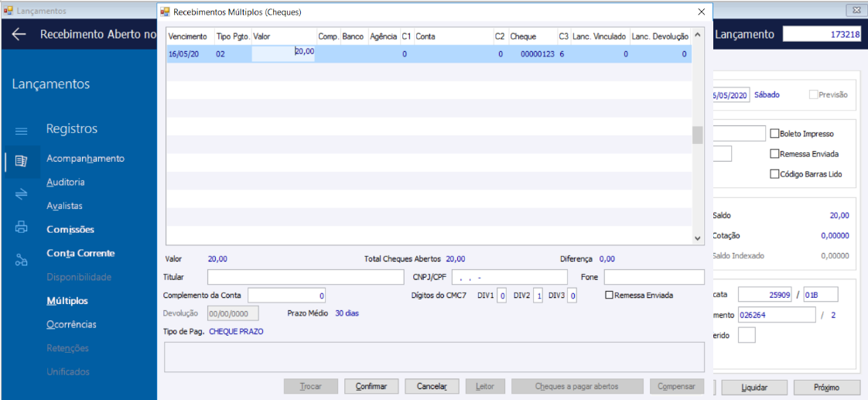Click the grid's vertical scrollbar thumb
This screenshot has height=400, width=868.
pyautogui.click(x=698, y=135)
